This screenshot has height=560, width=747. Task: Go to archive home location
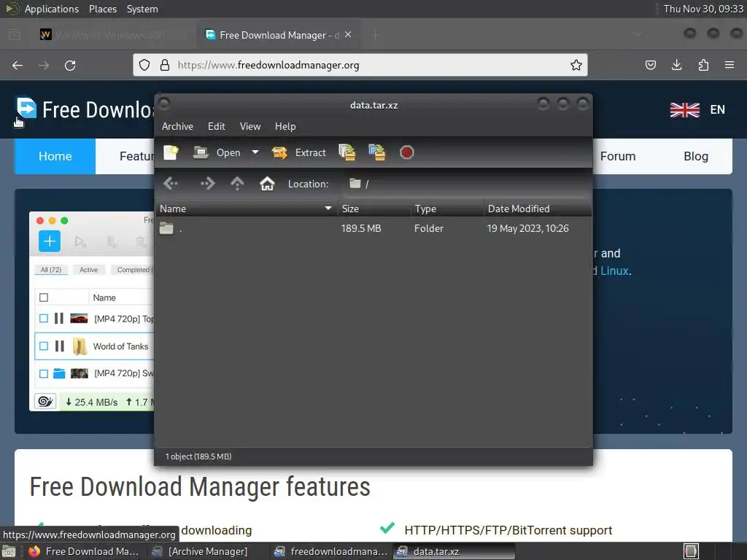267,184
